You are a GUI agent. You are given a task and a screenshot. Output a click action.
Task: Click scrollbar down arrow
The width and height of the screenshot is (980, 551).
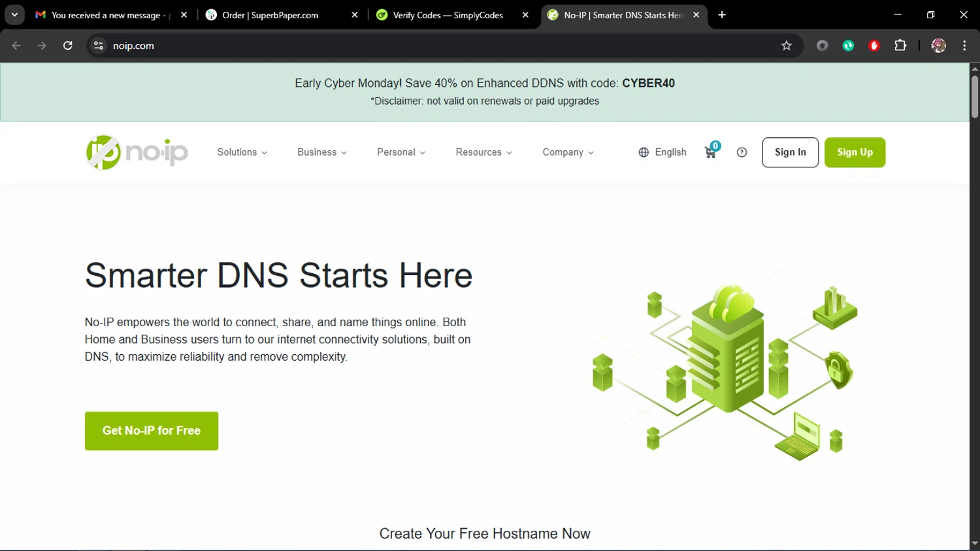click(975, 544)
